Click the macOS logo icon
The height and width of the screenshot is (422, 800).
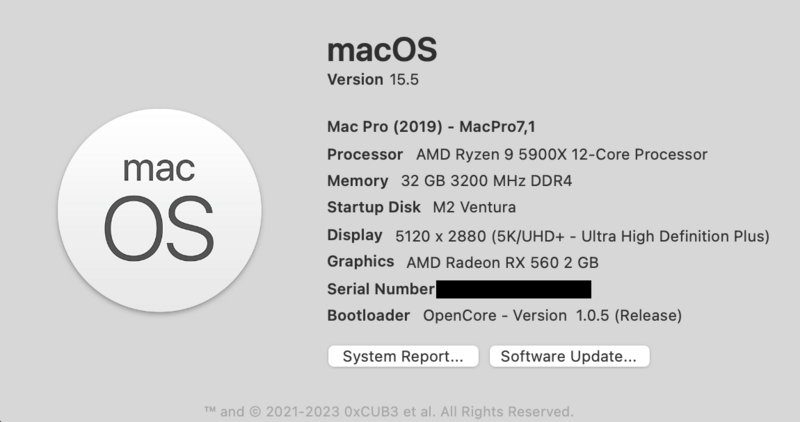[x=136, y=212]
